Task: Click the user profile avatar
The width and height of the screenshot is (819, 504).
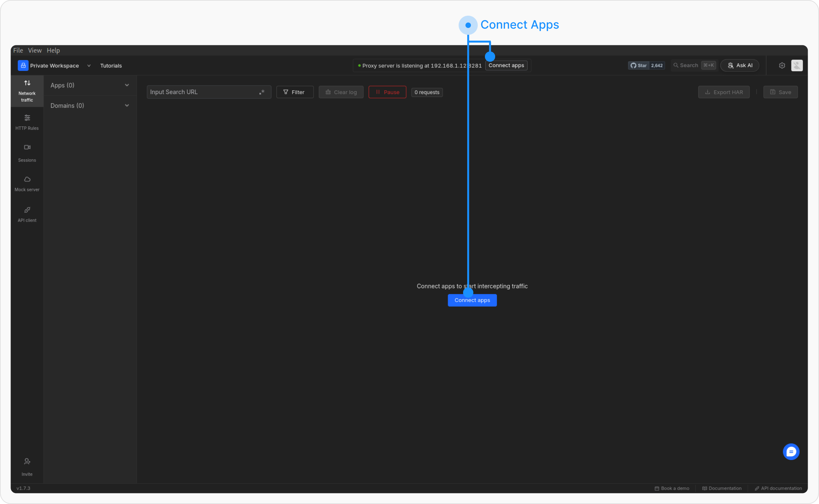Action: [x=797, y=65]
